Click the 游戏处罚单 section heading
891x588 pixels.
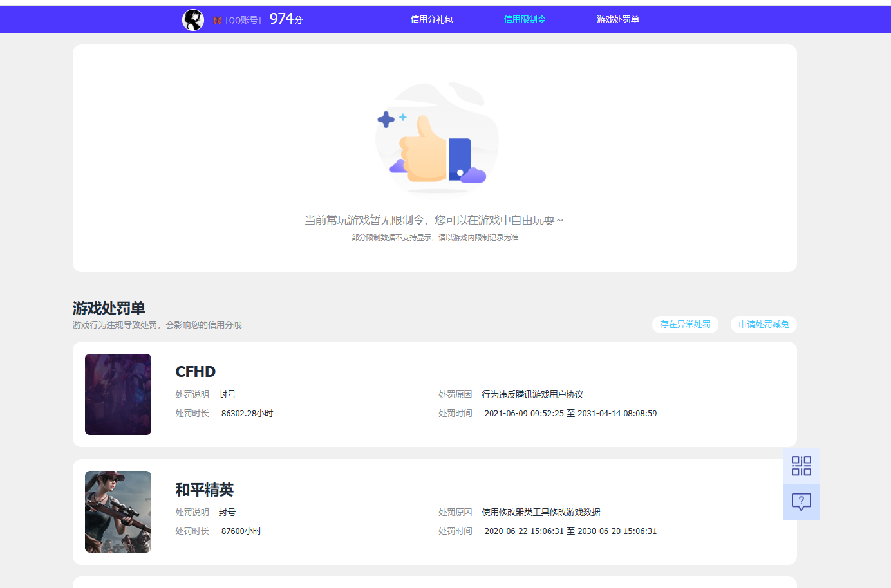point(109,308)
